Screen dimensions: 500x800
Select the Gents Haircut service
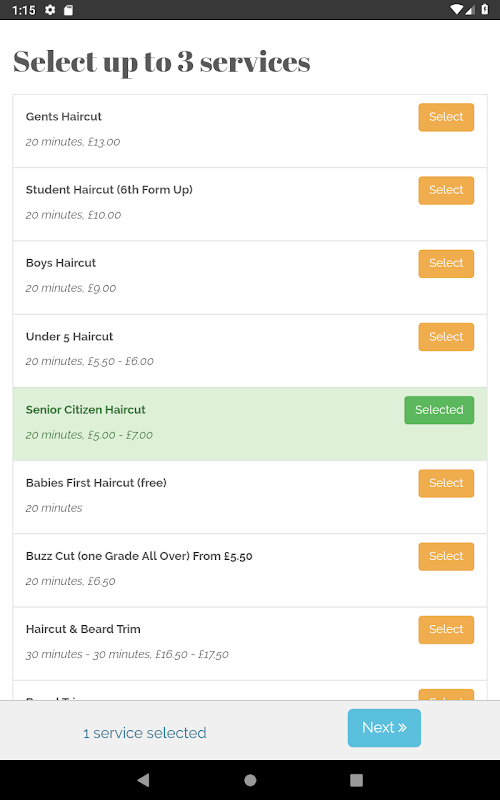point(446,117)
